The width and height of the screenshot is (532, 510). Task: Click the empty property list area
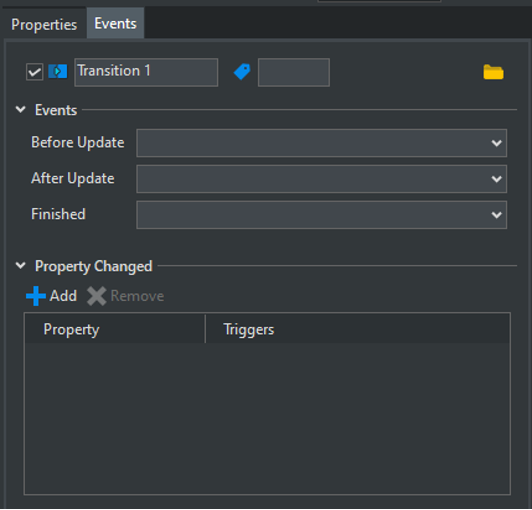[x=267, y=418]
